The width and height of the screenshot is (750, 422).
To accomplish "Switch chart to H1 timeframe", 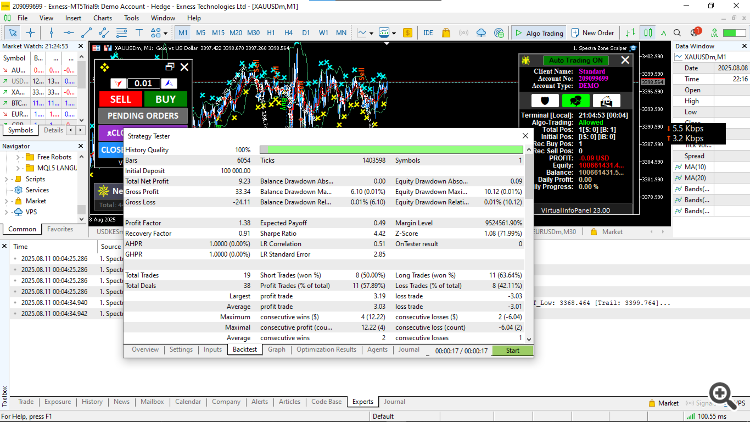I will coord(271,33).
